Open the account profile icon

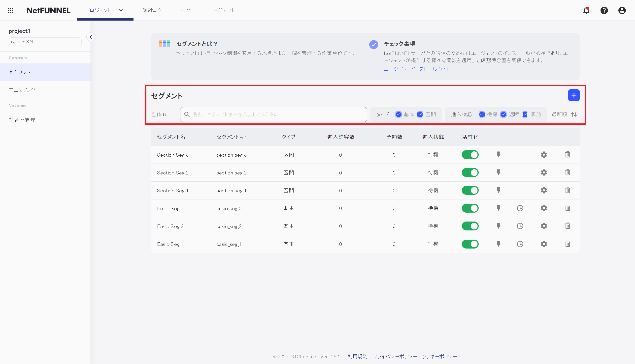622,10
